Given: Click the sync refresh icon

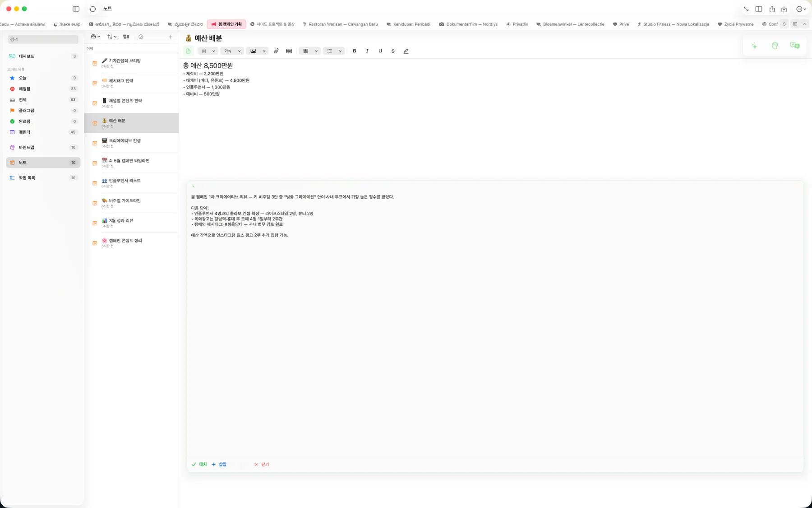Looking at the screenshot, I should click(93, 9).
